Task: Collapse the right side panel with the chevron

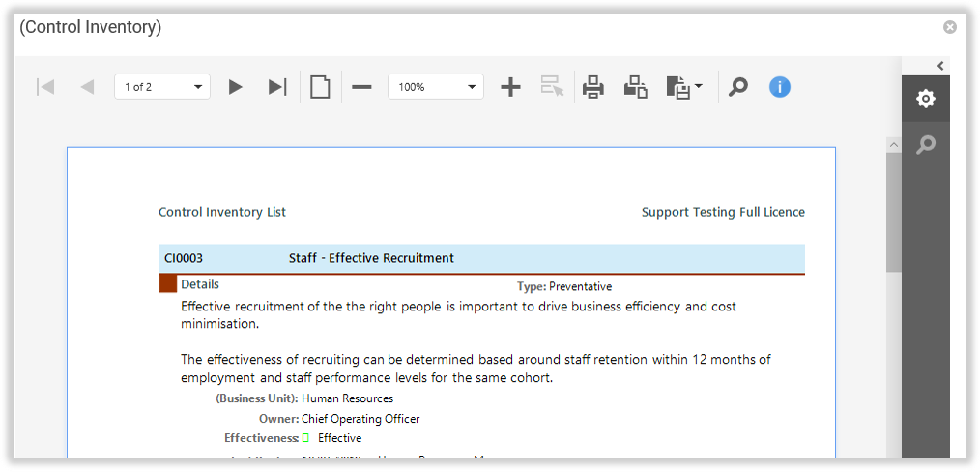Action: (x=940, y=66)
